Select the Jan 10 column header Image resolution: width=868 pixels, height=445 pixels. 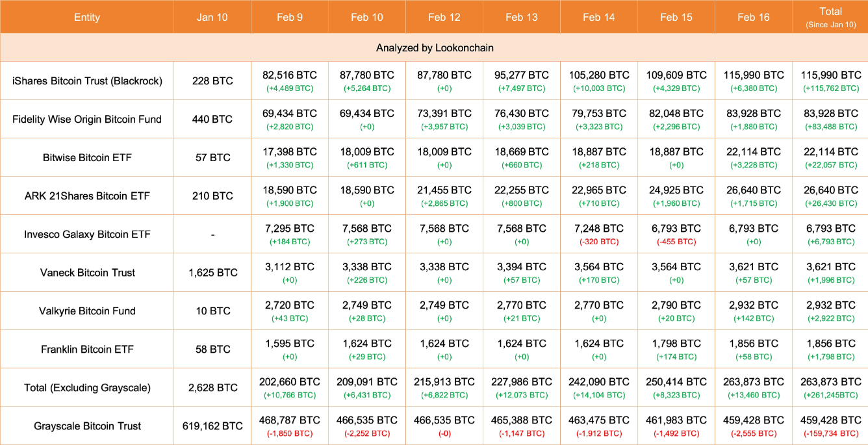tap(212, 17)
